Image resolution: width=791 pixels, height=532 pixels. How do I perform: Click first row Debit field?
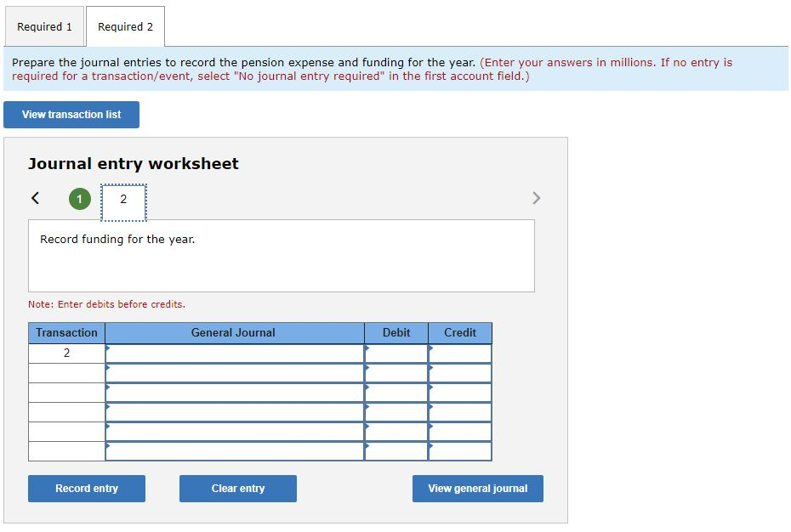tap(396, 354)
